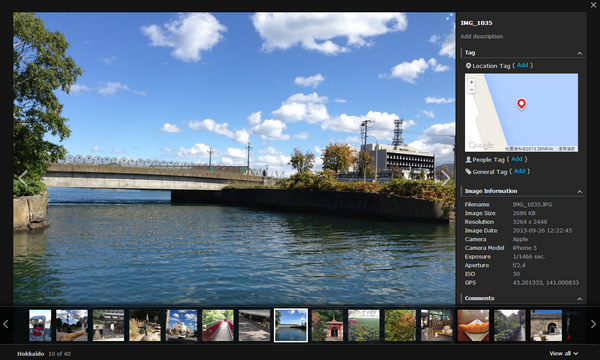Click the 10 of 40 counter
The height and width of the screenshot is (360, 600).
(59, 354)
